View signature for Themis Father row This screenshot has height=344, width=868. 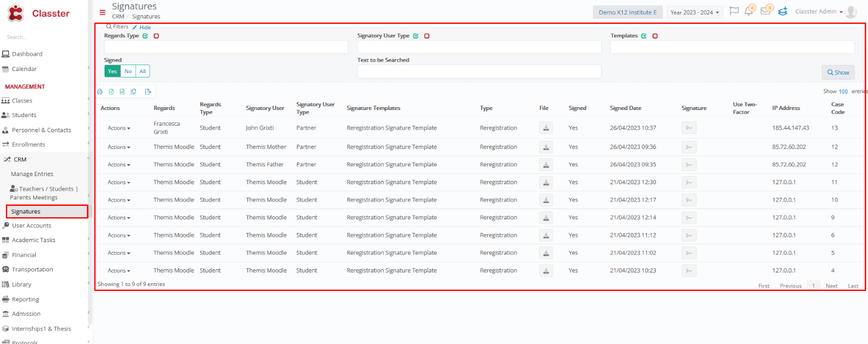coord(689,165)
